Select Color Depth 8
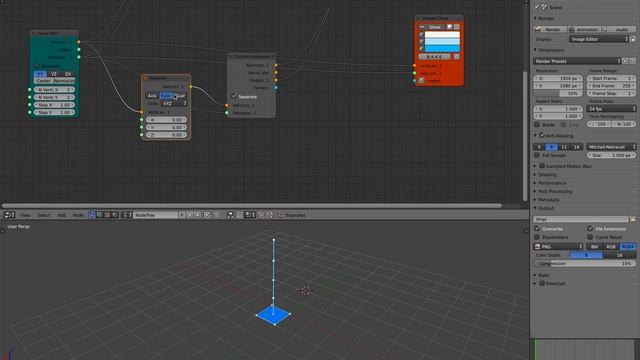This screenshot has height=360, width=640. (x=586, y=255)
